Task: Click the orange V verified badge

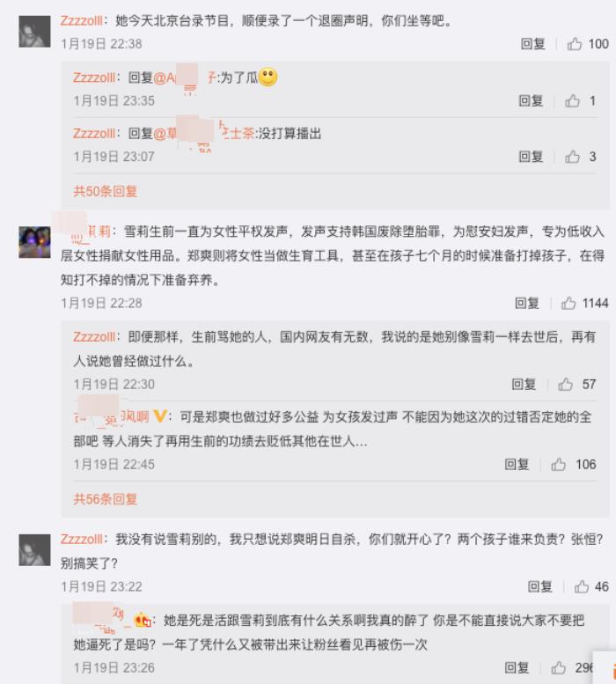Action: 160,416
